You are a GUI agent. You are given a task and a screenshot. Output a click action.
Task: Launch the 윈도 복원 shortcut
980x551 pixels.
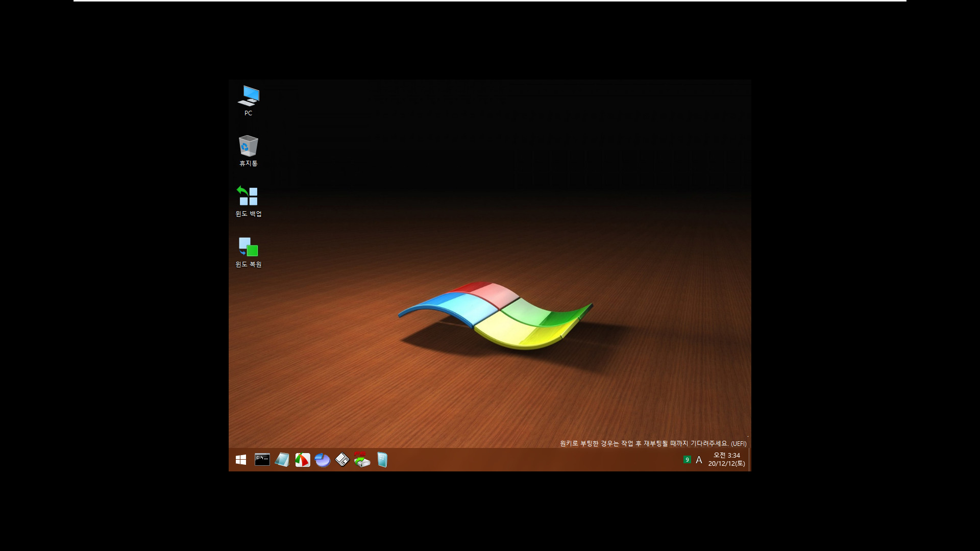click(x=248, y=252)
